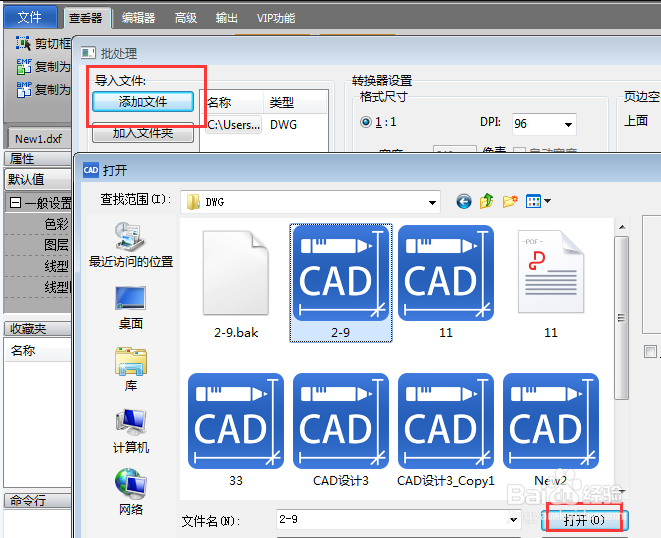Open 计算机 in places bar
This screenshot has width=661, height=538.
pyautogui.click(x=131, y=431)
